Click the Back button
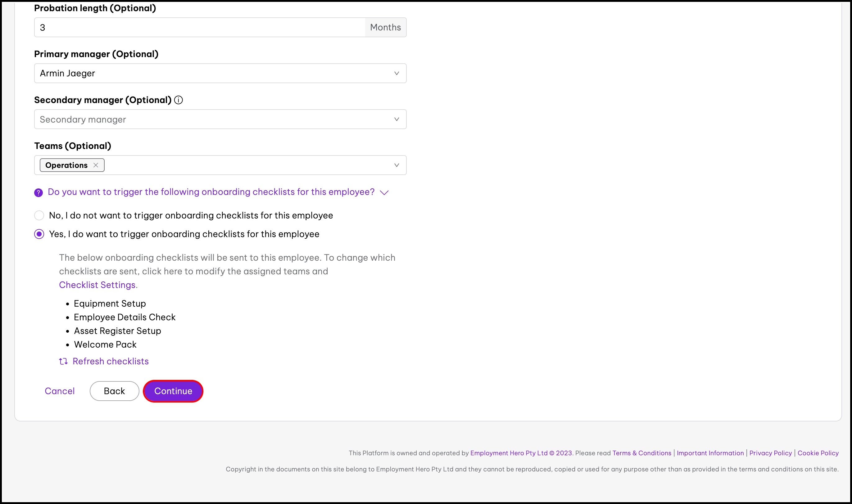This screenshot has width=852, height=504. [x=114, y=391]
